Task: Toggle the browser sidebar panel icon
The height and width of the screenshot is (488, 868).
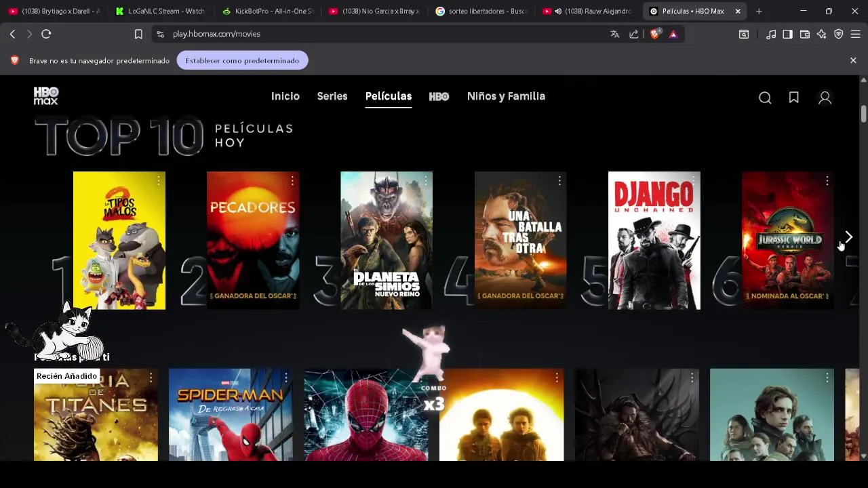Action: pos(787,34)
